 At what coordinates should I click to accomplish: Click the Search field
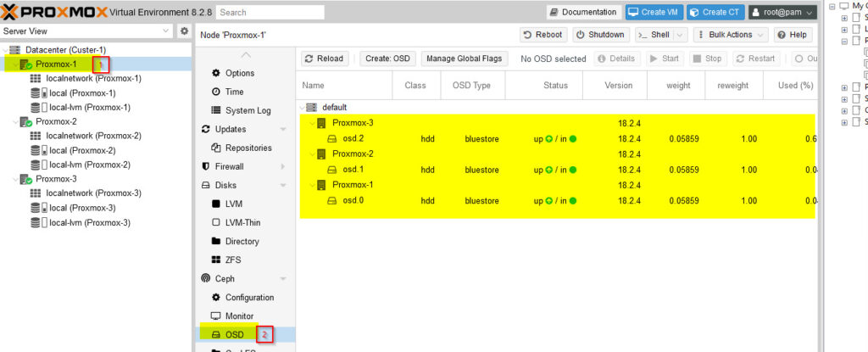click(270, 12)
